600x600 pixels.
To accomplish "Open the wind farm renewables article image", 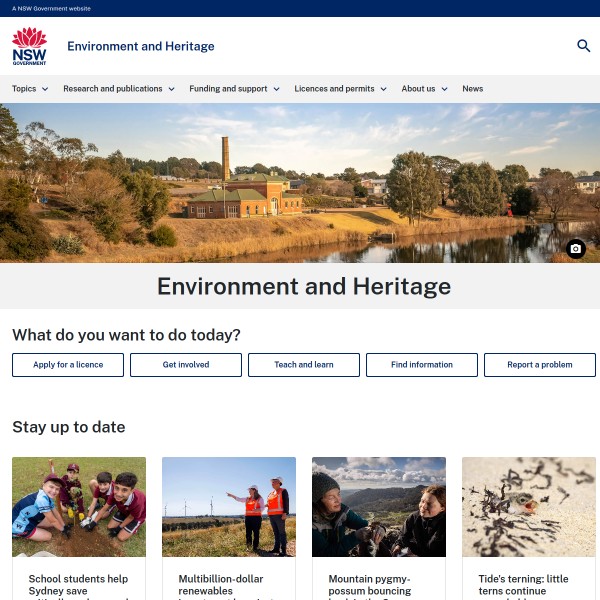I will pos(229,507).
